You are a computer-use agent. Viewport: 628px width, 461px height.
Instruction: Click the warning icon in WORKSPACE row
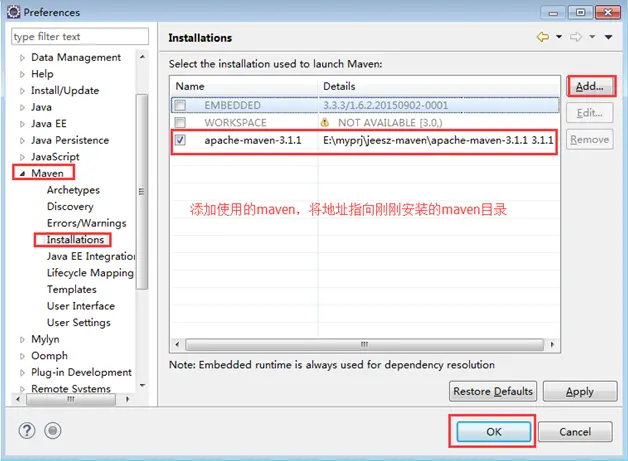click(324, 122)
